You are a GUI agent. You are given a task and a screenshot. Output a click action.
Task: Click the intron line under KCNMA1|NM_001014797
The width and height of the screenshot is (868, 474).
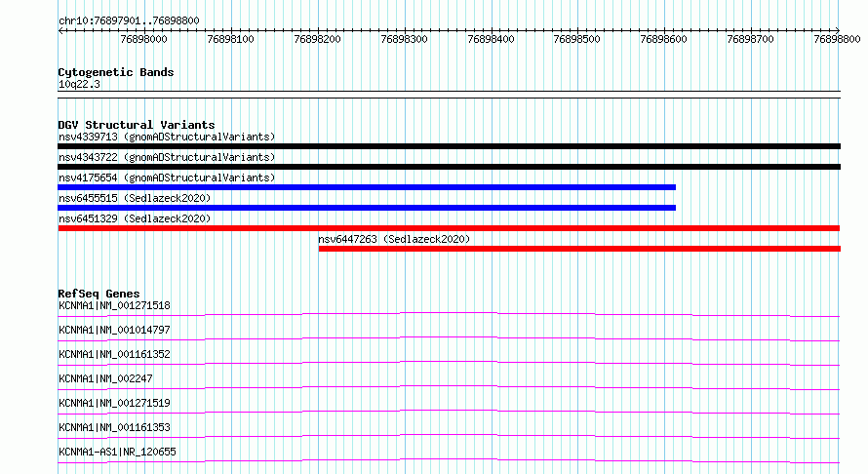coord(449,337)
